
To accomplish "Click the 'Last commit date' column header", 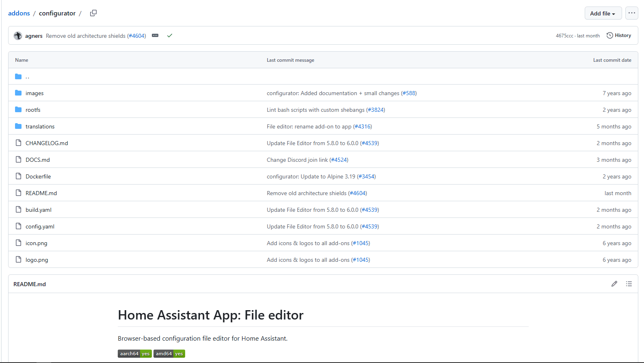I will point(612,60).
